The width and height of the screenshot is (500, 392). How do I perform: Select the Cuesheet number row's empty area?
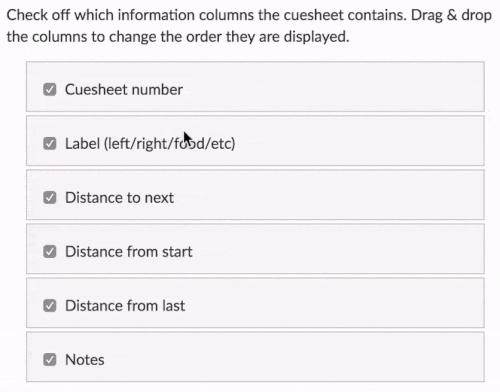pyautogui.click(x=333, y=87)
